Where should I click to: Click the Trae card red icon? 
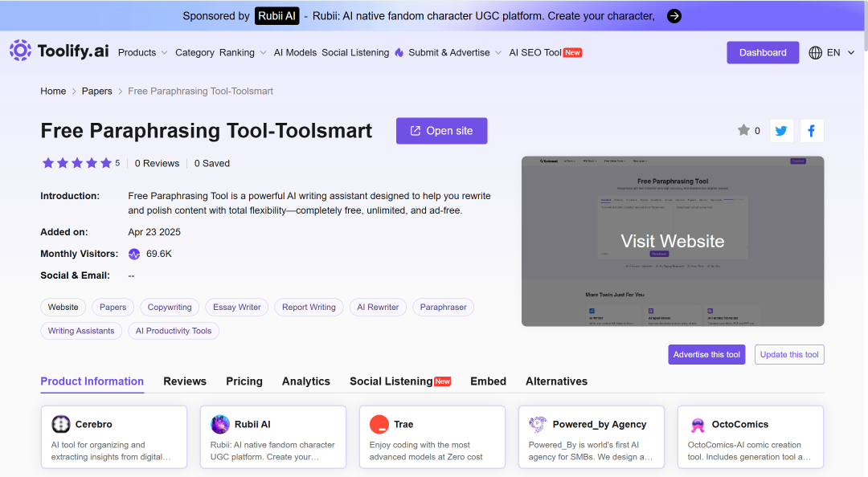[379, 425]
